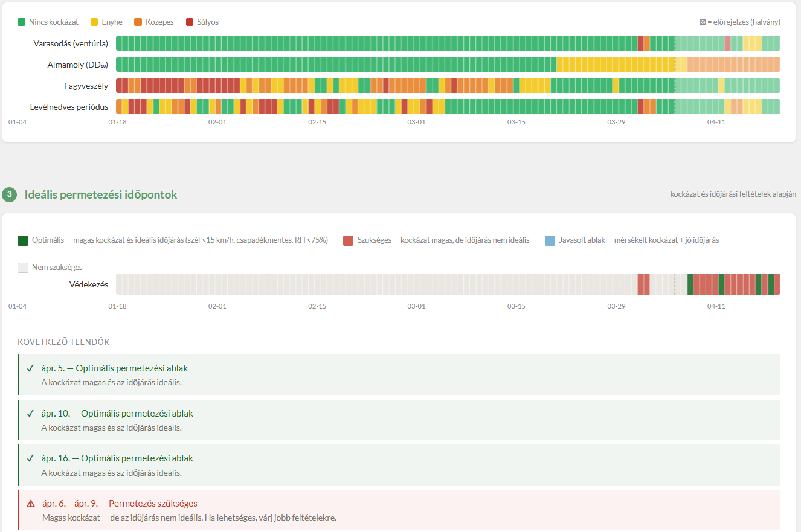Click the green circled number 3 badge
The image size is (801, 532).
click(x=10, y=194)
